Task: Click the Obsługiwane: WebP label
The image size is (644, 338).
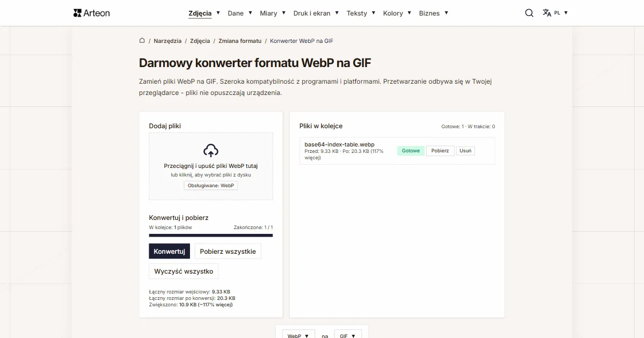Action: (x=211, y=185)
